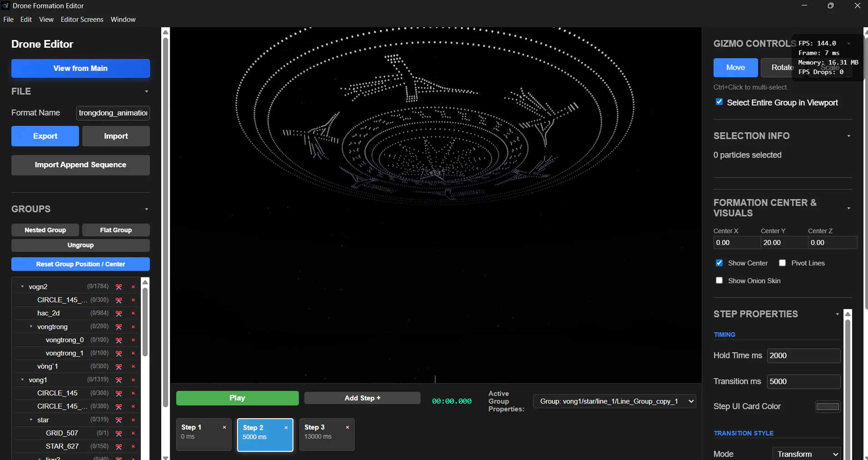This screenshot has width=868, height=460.
Task: Collapse the FILE section
Action: [x=146, y=91]
